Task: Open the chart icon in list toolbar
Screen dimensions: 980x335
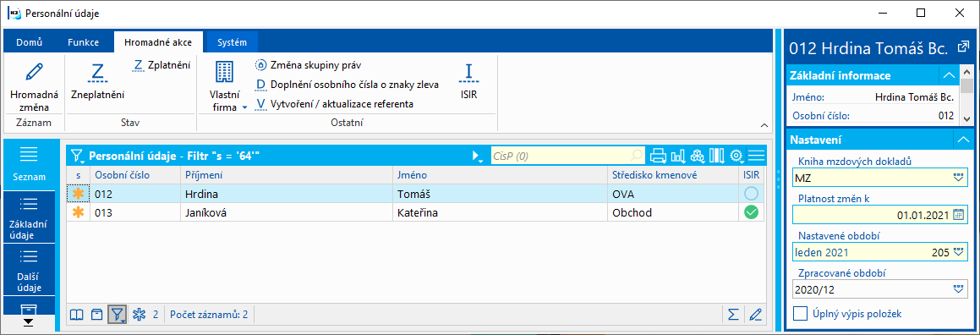Action: (x=677, y=155)
